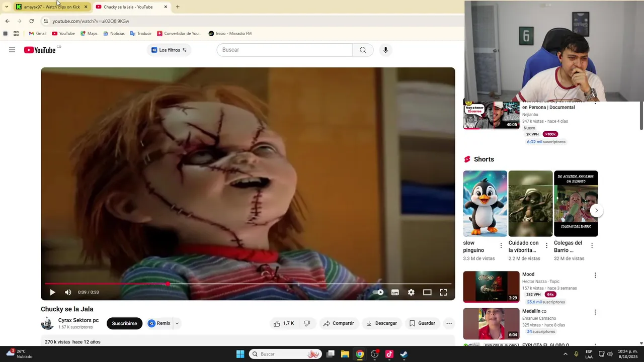The height and width of the screenshot is (362, 644).
Task: Seek using the red video progress bar
Action: [248, 284]
